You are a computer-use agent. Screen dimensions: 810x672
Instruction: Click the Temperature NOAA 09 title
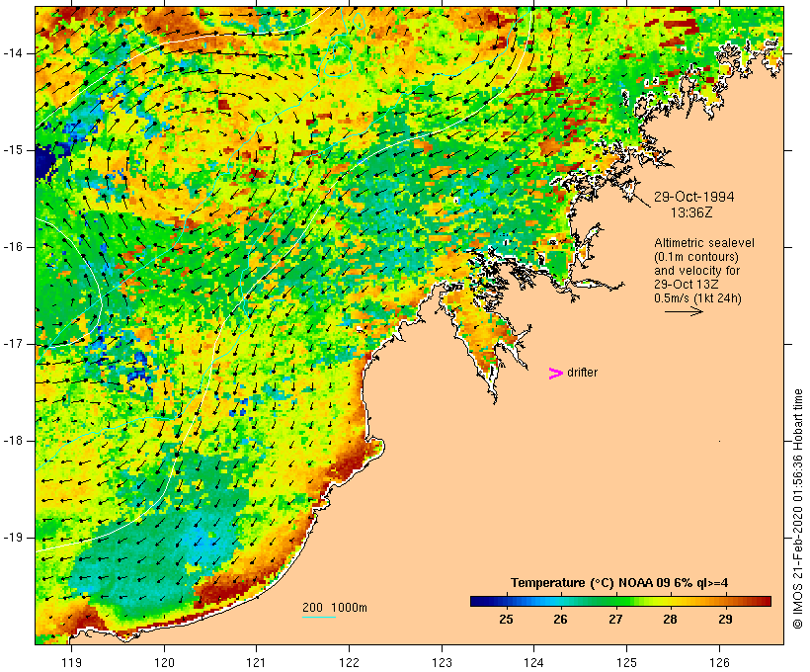619,583
